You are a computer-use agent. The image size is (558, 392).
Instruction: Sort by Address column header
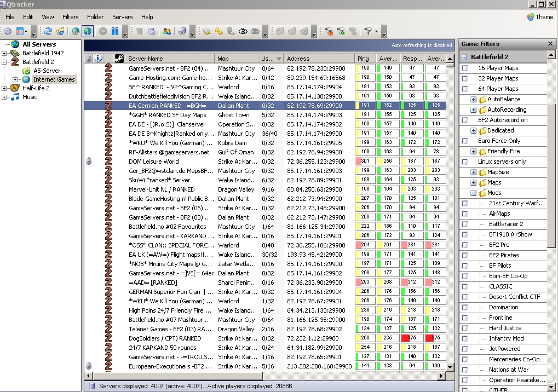click(319, 59)
